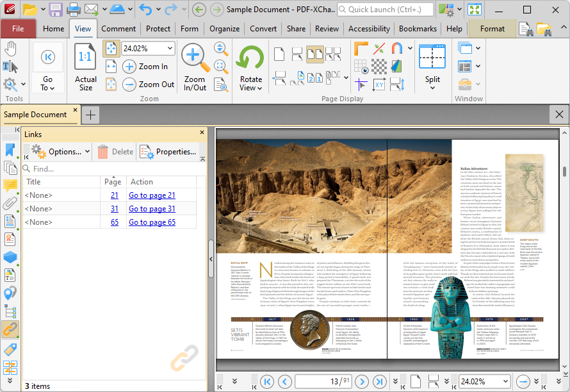Screen dimensions: 570x392
Task: Click the Go to page 65 link
Action: click(x=152, y=222)
